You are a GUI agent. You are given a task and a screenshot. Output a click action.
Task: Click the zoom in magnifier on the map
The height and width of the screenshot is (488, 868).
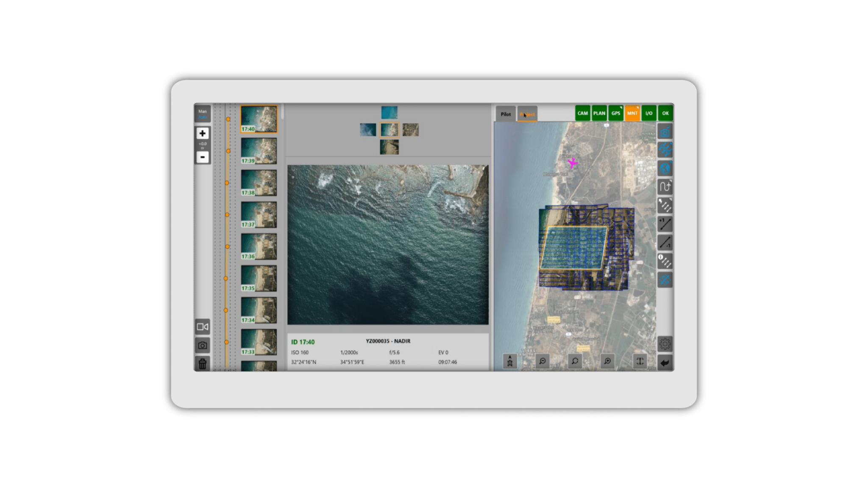[607, 361]
